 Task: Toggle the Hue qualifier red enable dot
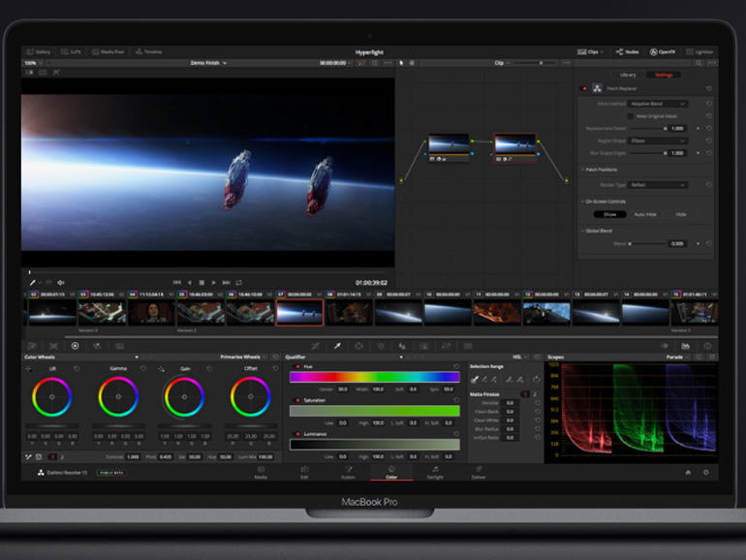297,367
